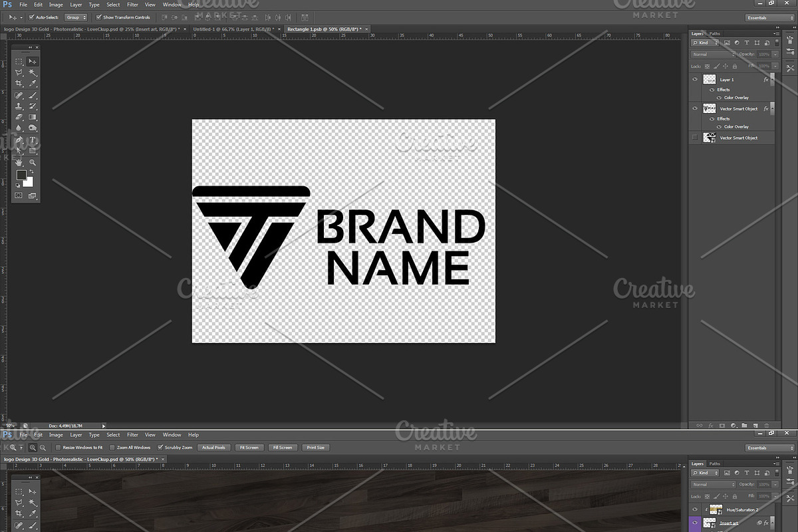Enable Zoom All Windows checkbox
Screen dimensions: 798x532
coord(112,448)
